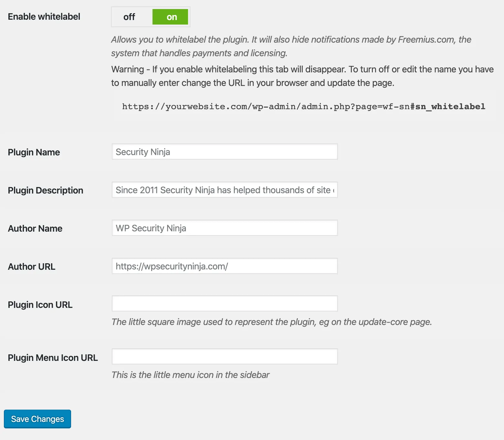
Task: Select the green on toggle option
Action: pos(170,17)
